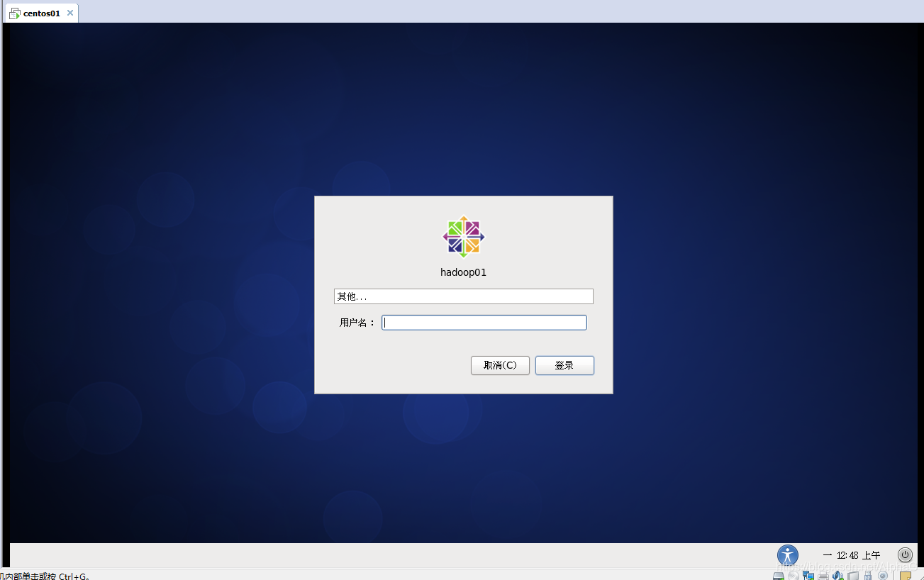The width and height of the screenshot is (924, 580).
Task: Close the centos01 tab
Action: tap(70, 13)
